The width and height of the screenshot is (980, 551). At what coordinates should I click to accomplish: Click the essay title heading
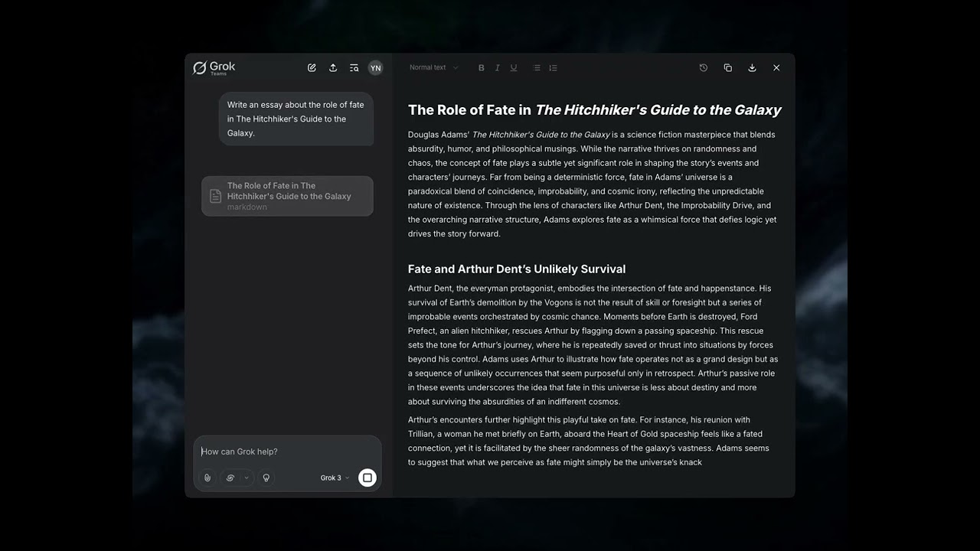click(594, 109)
